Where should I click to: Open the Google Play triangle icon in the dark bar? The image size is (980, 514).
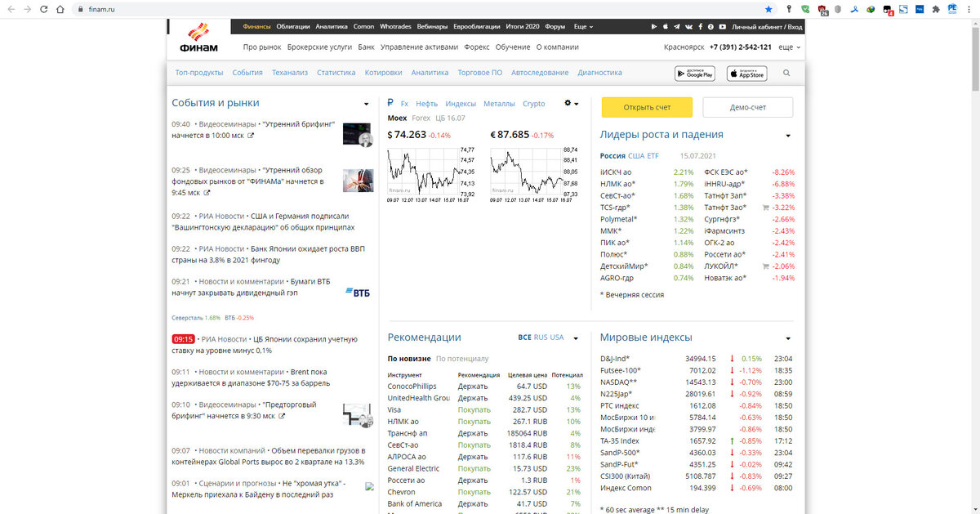[x=654, y=27]
